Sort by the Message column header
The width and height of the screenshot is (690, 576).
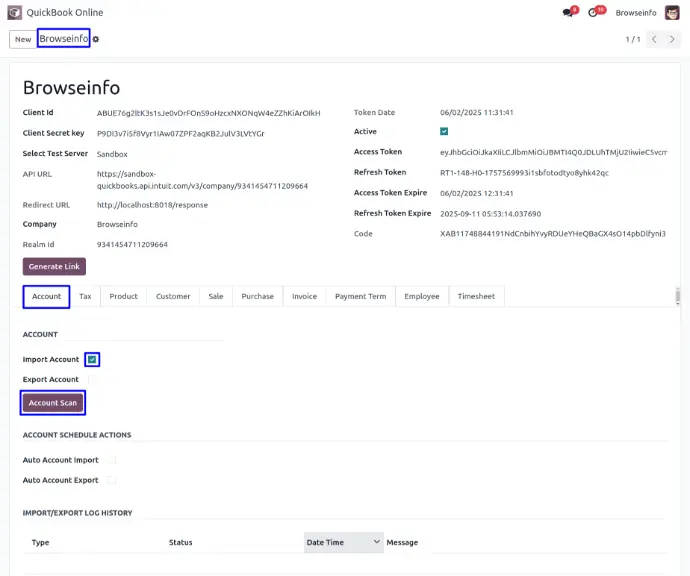coord(402,542)
